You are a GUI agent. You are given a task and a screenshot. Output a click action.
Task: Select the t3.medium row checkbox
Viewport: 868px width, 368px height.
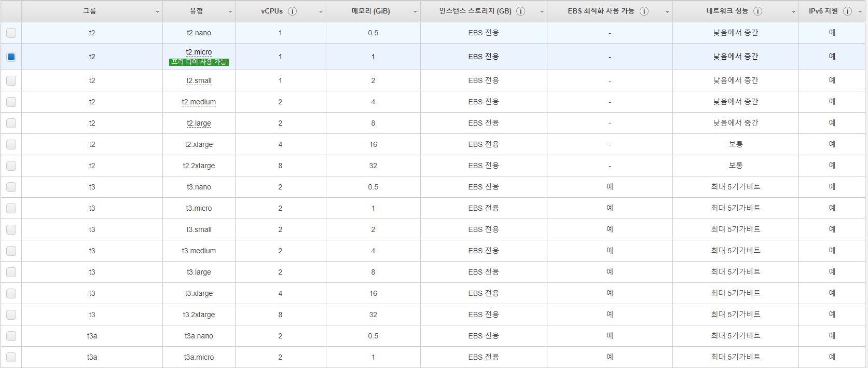(x=11, y=251)
